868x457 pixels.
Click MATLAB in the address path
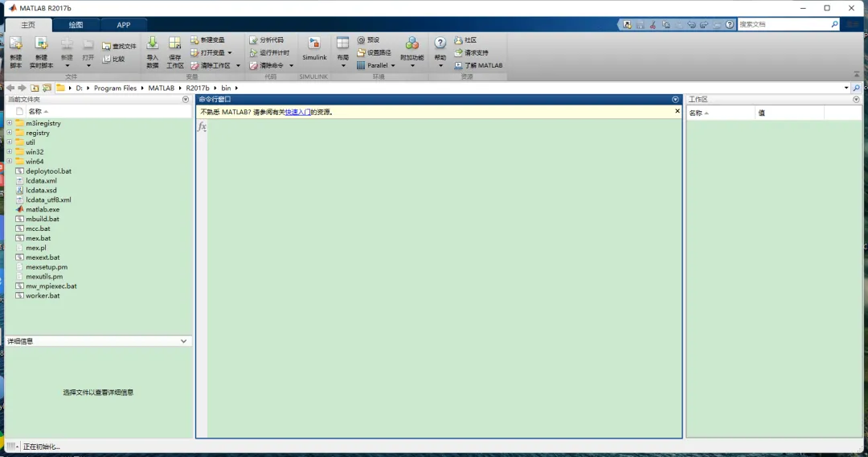coord(161,88)
